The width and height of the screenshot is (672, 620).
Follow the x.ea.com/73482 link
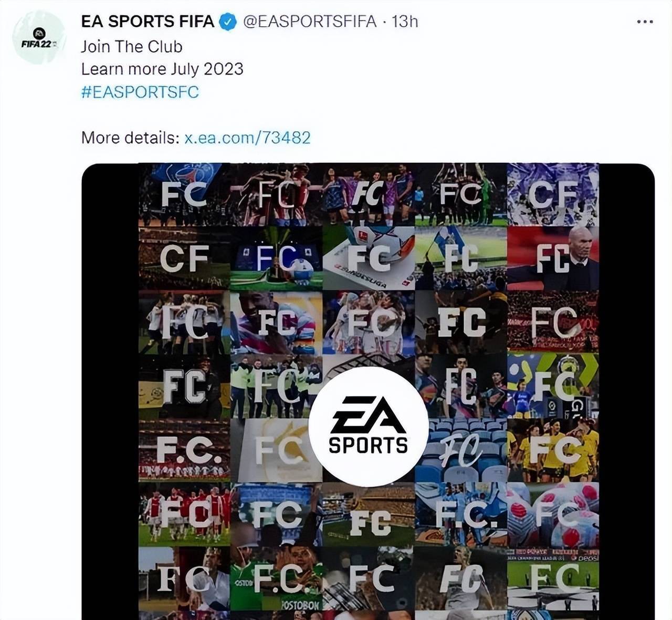click(x=247, y=138)
